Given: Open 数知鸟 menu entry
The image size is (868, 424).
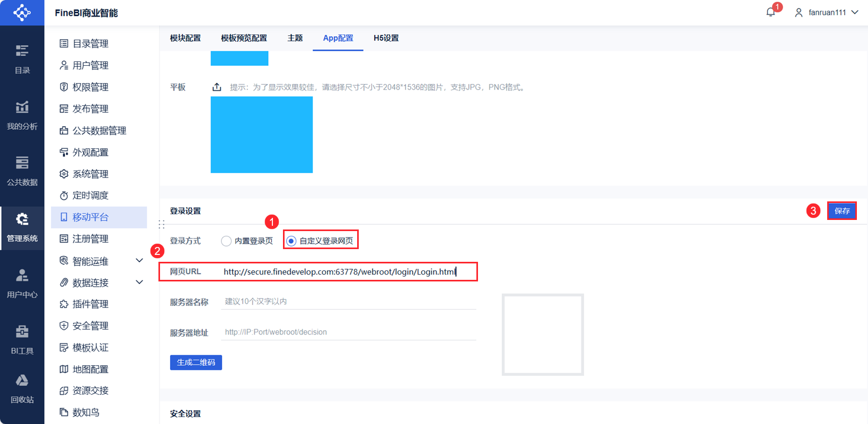Looking at the screenshot, I should [86, 412].
